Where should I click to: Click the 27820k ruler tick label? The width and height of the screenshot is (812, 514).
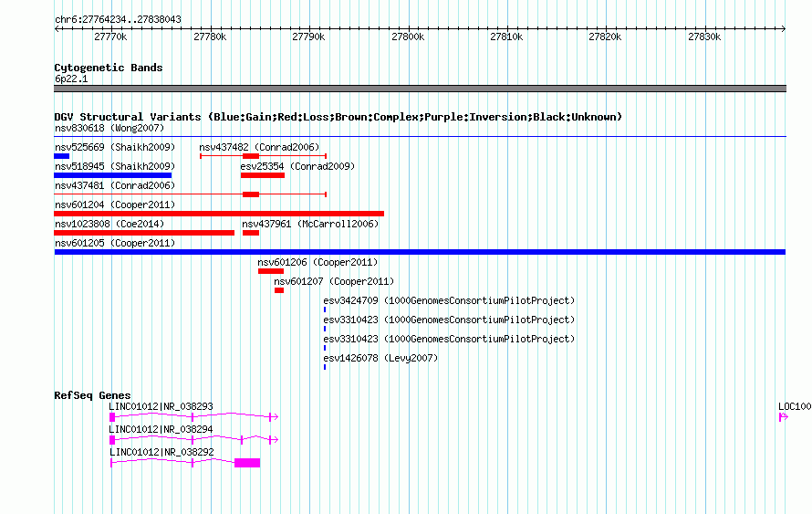point(606,37)
